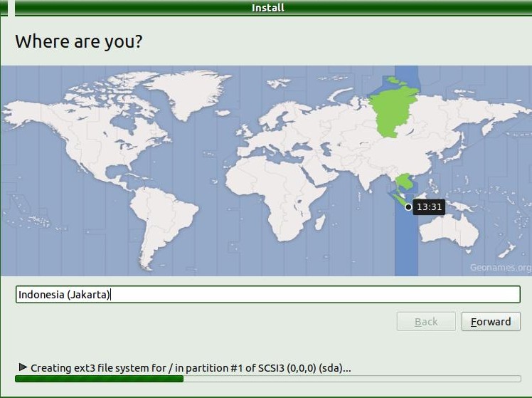Click the 'Where are you?' heading
The height and width of the screenshot is (398, 532).
coord(79,42)
